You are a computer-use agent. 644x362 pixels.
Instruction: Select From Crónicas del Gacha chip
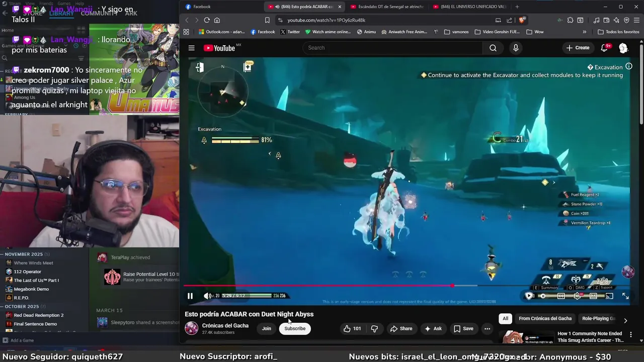coord(545,318)
